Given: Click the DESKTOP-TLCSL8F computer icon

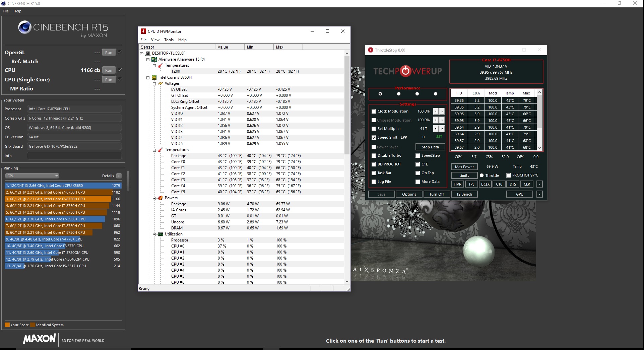Looking at the screenshot, I should (x=148, y=53).
